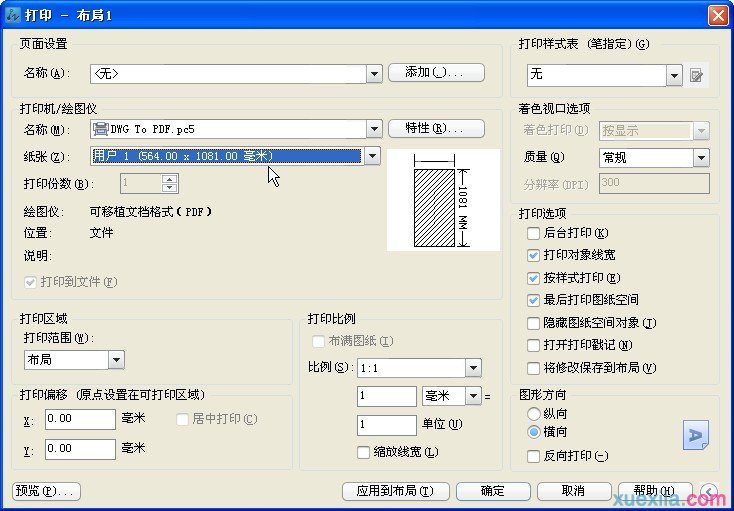Enable 缩放线宽 checkbox
Viewport: 734px width, 511px height.
click(363, 452)
